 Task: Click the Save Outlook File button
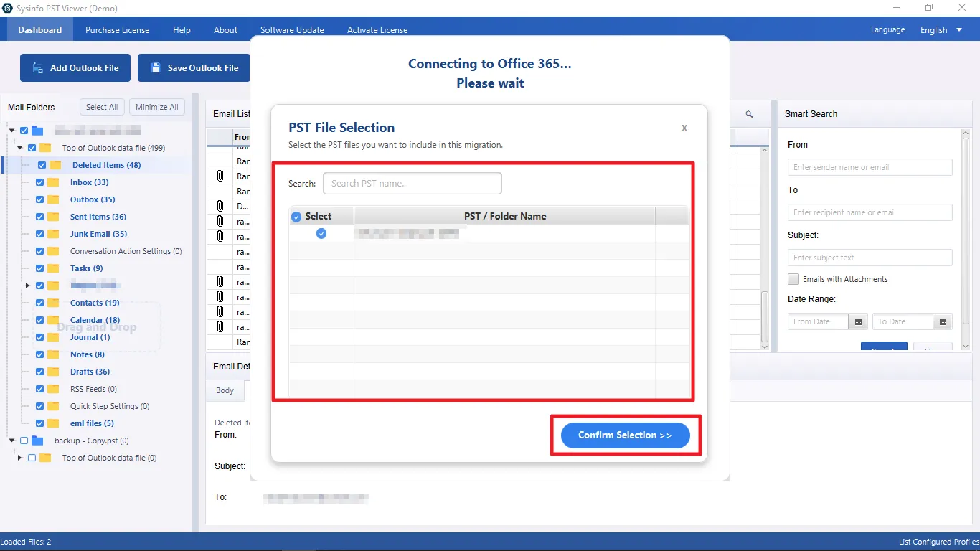(194, 67)
